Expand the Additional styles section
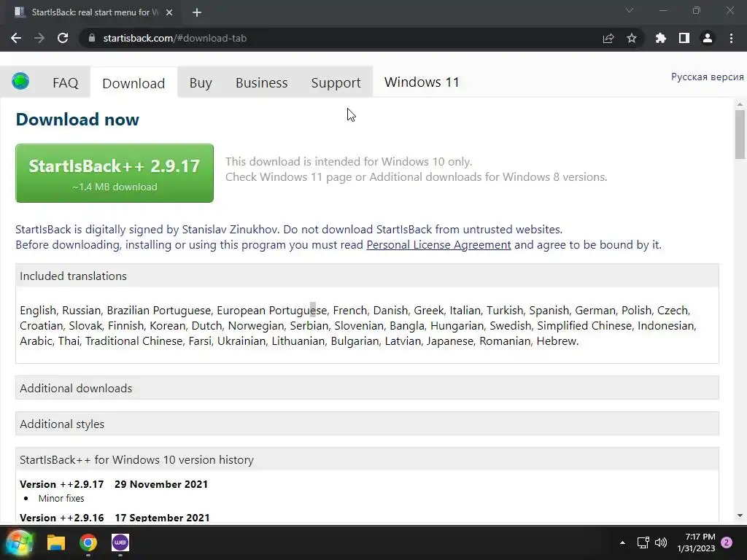The image size is (747, 560). click(367, 424)
